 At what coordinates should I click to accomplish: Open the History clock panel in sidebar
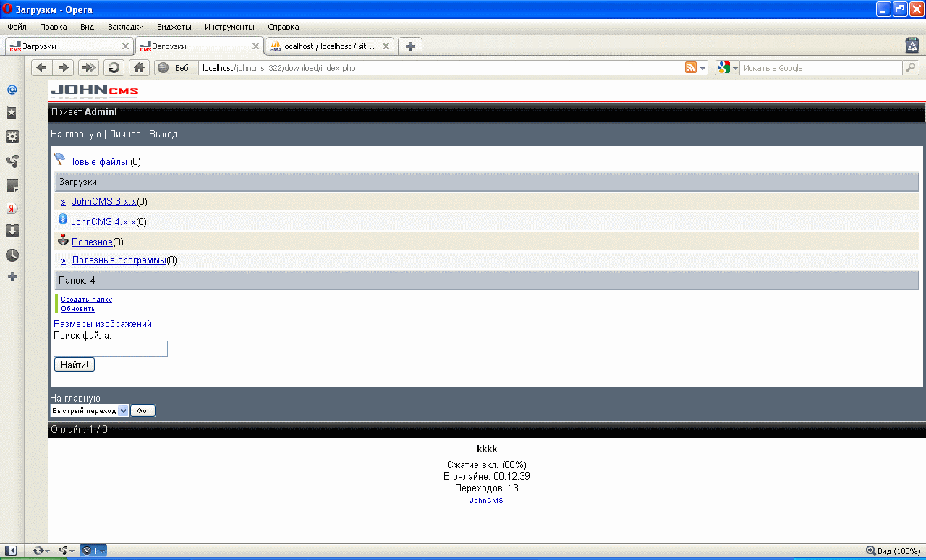coord(12,255)
